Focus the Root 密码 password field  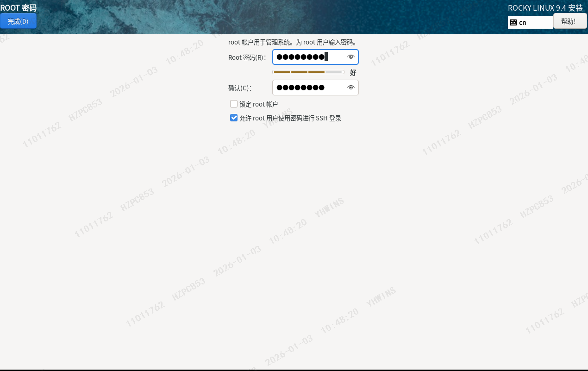pyautogui.click(x=315, y=57)
